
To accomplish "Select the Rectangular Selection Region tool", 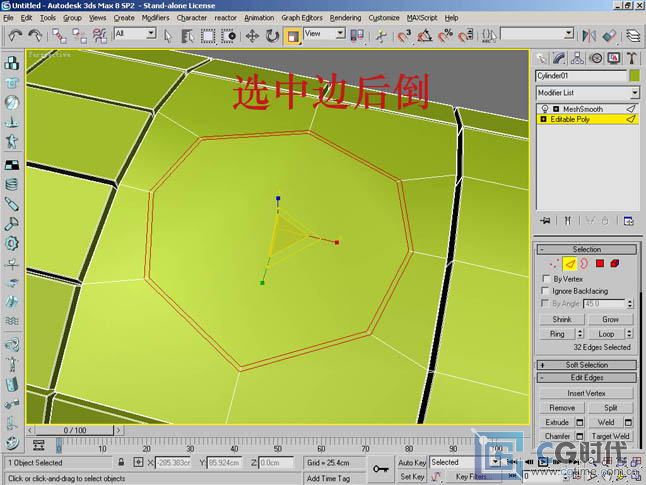I will pyautogui.click(x=208, y=36).
